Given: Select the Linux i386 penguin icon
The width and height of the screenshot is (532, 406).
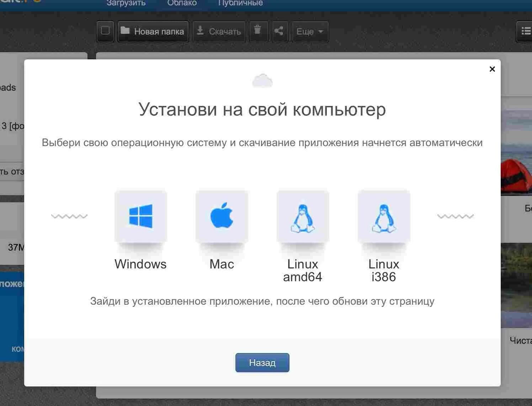Looking at the screenshot, I should pos(384,216).
